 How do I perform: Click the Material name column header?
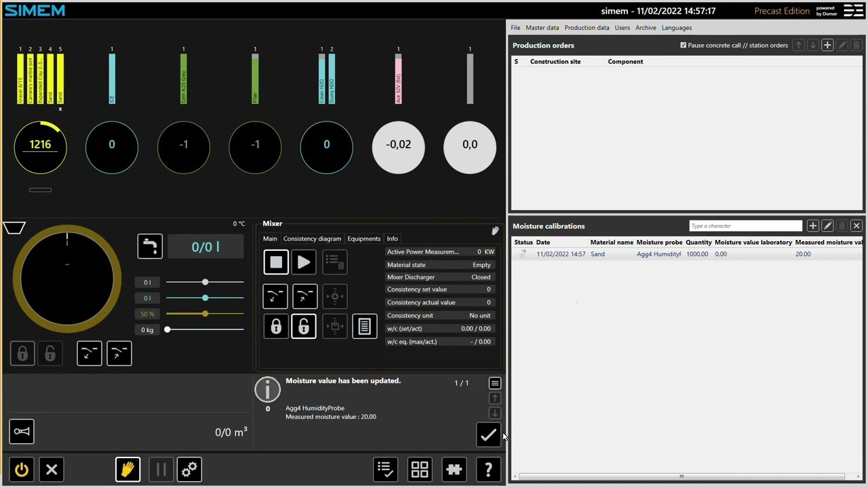612,242
